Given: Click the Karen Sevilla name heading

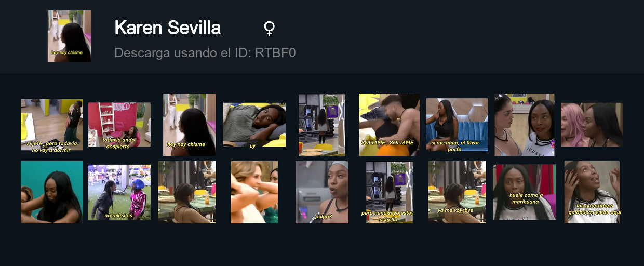Looking at the screenshot, I should [168, 28].
